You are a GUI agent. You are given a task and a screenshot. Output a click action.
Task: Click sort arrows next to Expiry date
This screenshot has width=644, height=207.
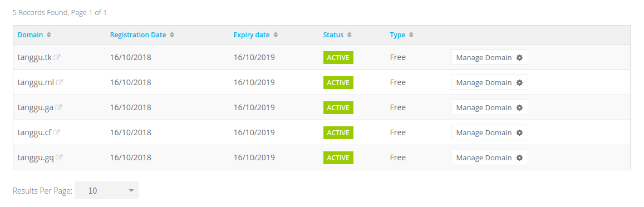276,35
